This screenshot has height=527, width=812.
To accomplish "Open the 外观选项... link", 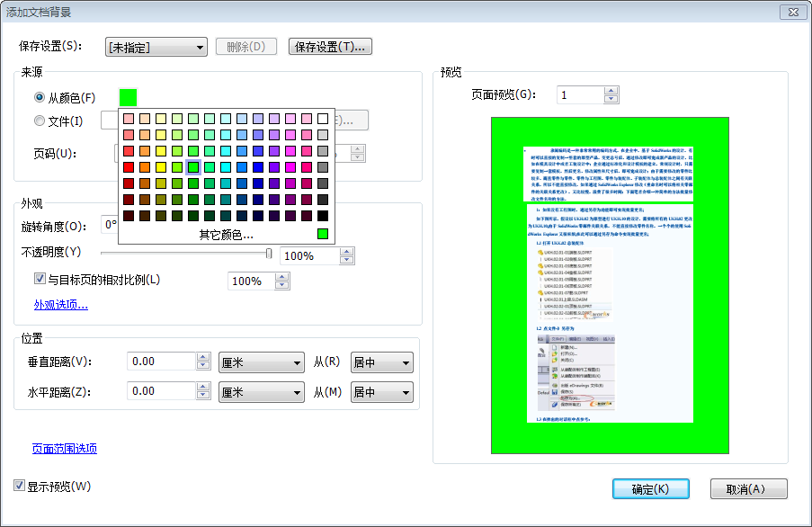I will tap(61, 305).
